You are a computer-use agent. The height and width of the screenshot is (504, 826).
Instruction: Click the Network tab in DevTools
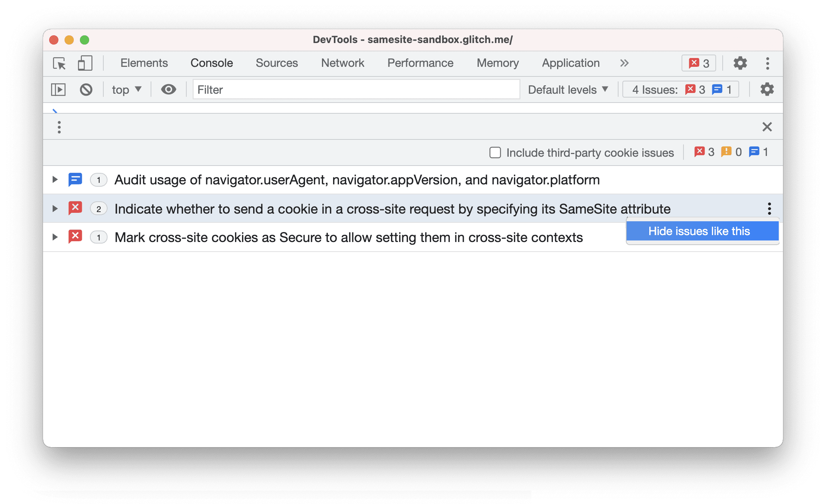(343, 63)
